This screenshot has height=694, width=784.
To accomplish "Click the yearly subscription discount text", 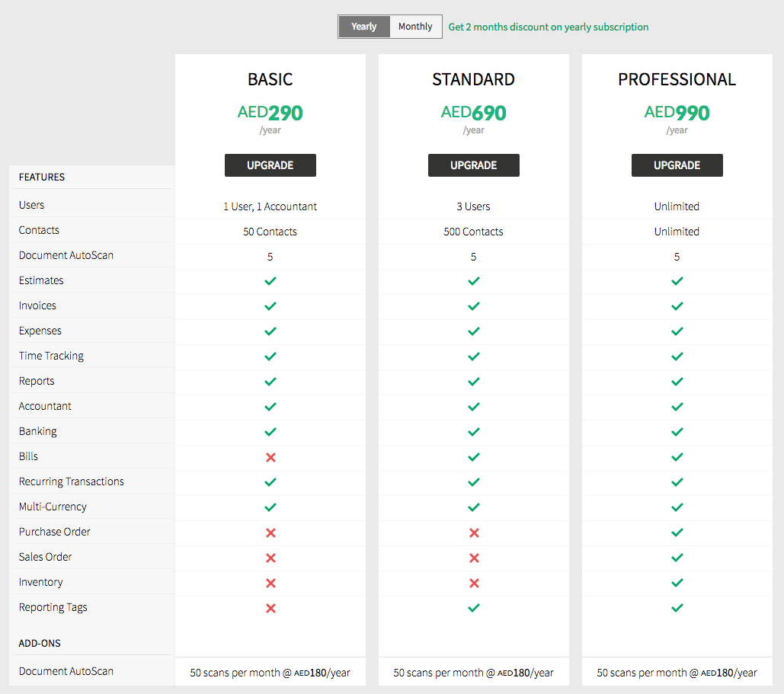I will (549, 27).
